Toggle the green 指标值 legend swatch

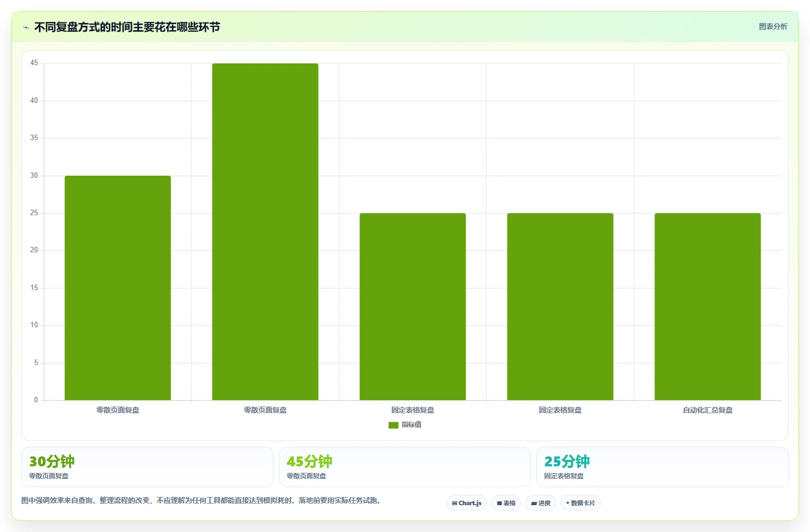[393, 425]
